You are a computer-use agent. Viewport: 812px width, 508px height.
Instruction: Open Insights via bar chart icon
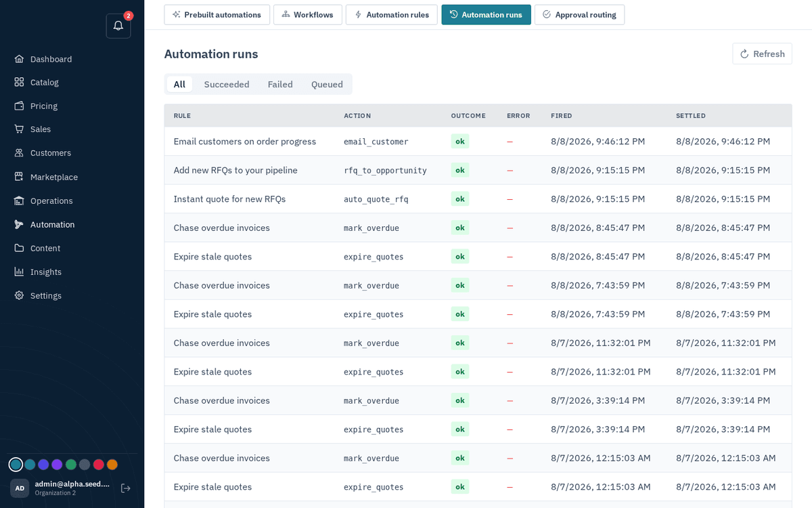pyautogui.click(x=19, y=272)
